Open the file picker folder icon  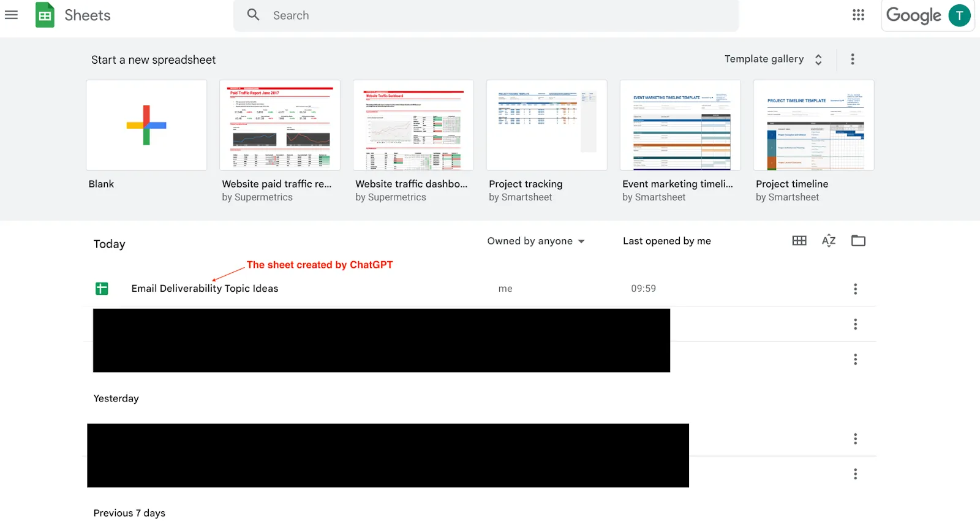coord(858,241)
